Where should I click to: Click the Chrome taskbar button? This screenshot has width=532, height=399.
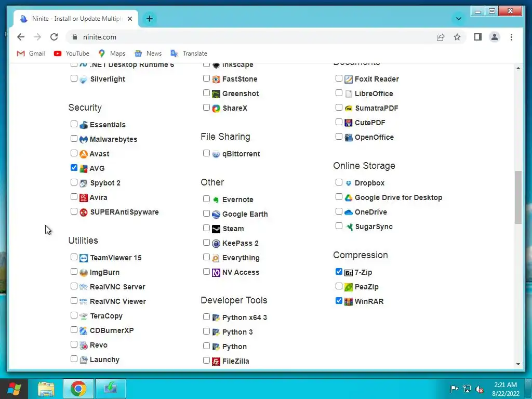(78, 389)
